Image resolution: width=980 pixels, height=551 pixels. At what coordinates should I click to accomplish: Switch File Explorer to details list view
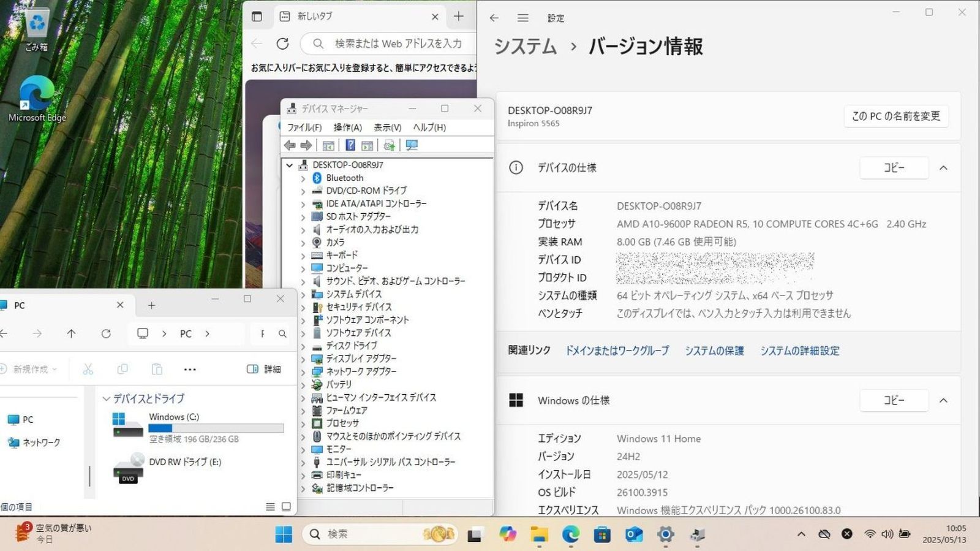coord(270,507)
